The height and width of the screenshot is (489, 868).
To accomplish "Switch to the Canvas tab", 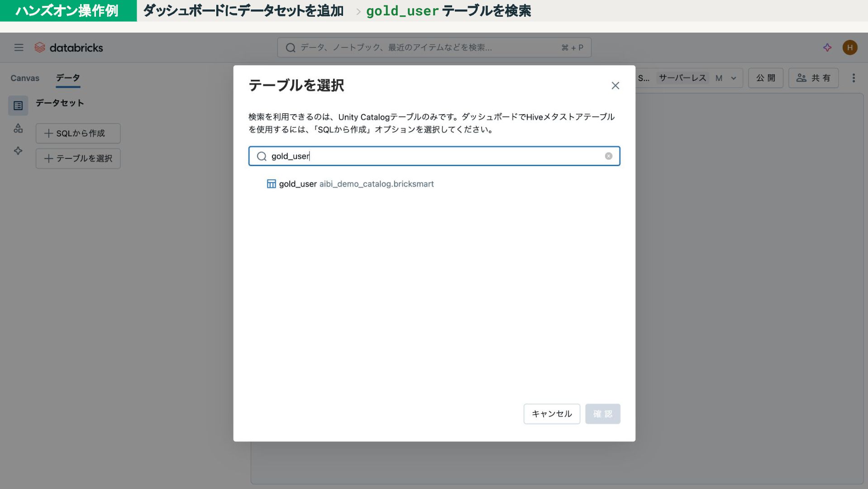I will [x=25, y=78].
